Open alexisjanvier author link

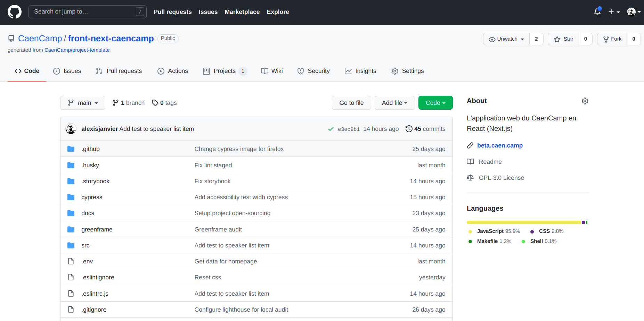(x=99, y=129)
